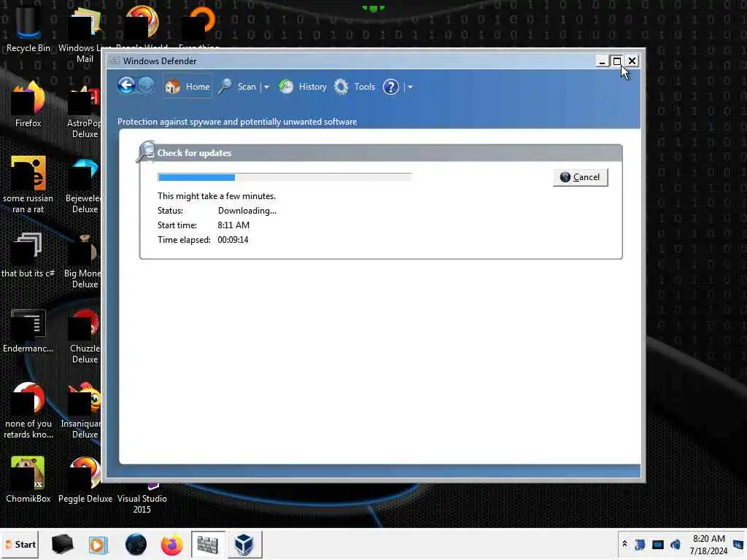Open the clock showing 8:20 AM

[x=708, y=544]
